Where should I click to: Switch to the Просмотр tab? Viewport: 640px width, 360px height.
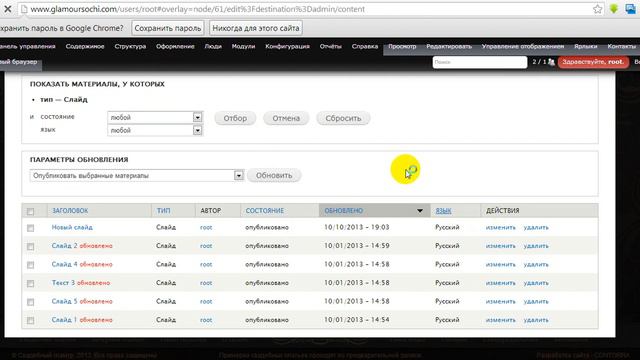click(402, 47)
